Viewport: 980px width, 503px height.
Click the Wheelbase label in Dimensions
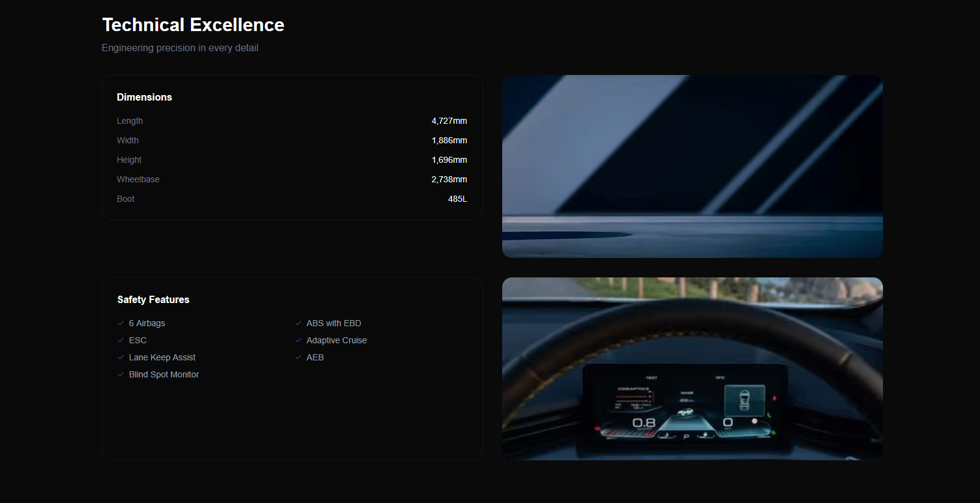pyautogui.click(x=138, y=179)
